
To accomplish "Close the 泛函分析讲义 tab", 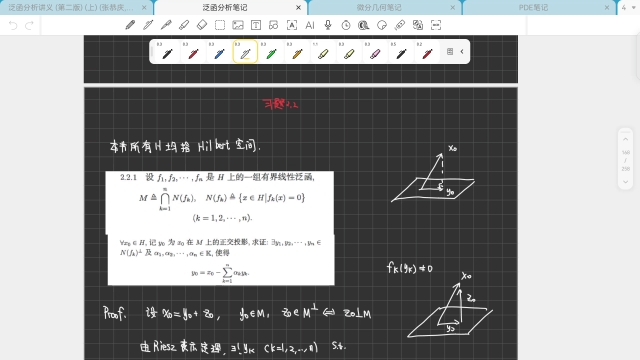I will pos(144,7).
